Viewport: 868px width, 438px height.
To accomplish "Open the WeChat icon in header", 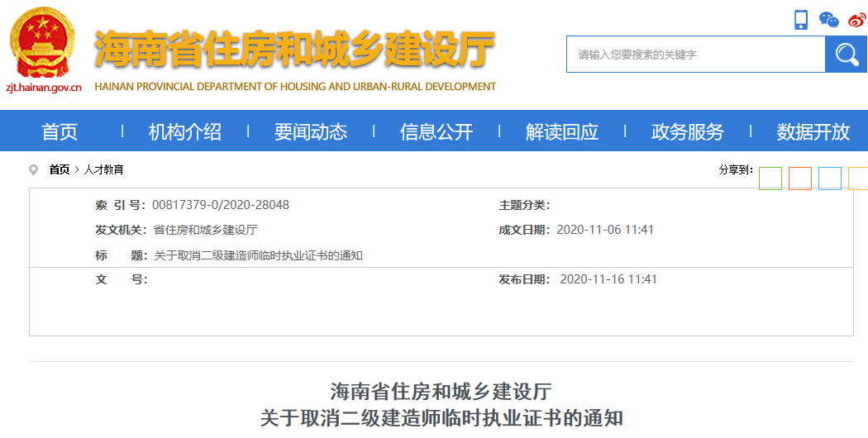I will [828, 20].
